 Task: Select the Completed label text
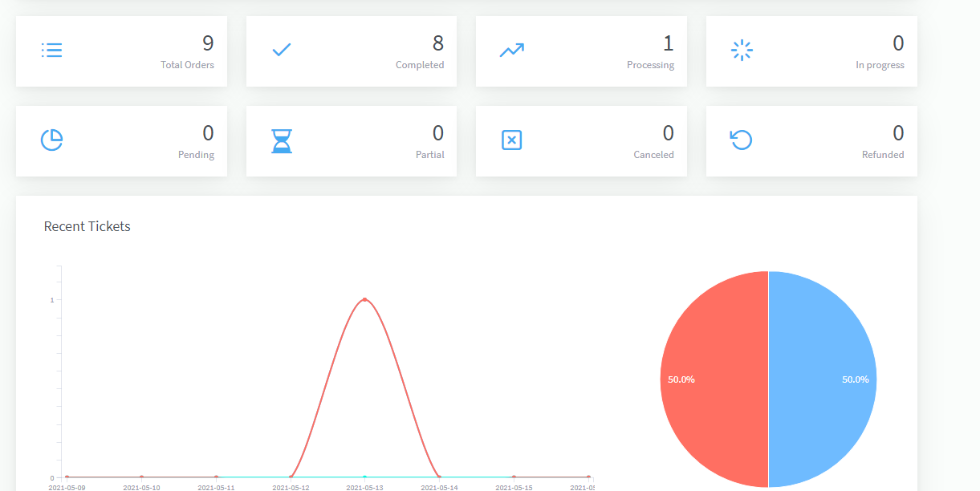(419, 65)
